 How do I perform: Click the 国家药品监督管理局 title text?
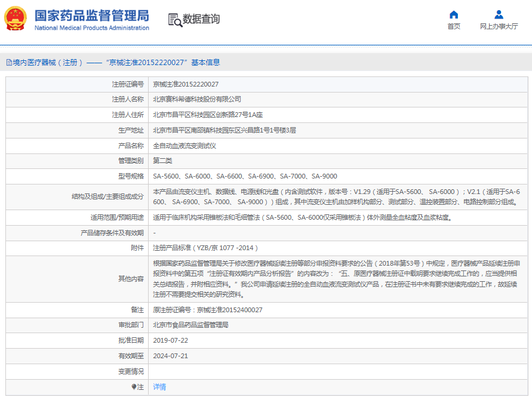pyautogui.click(x=91, y=15)
